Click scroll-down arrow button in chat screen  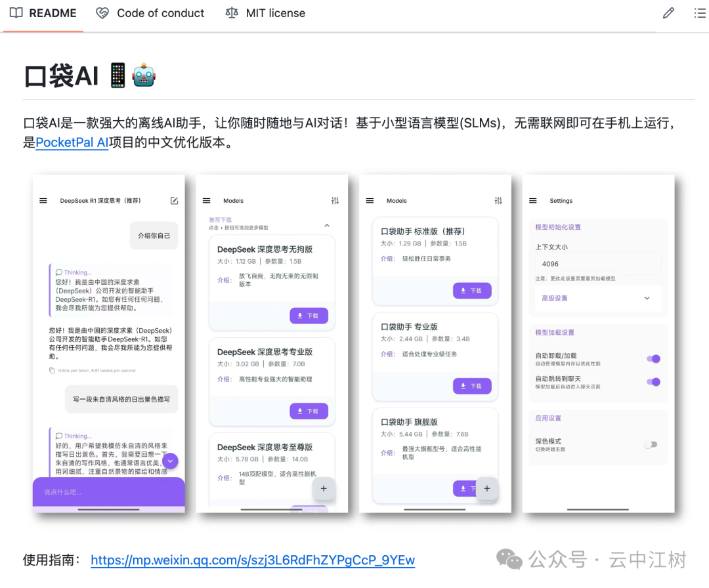[x=170, y=461]
